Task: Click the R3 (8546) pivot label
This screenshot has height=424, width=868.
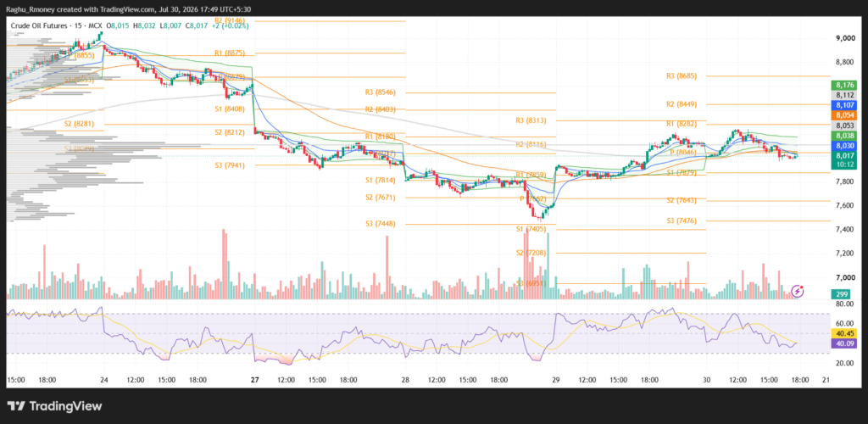Action: tap(380, 92)
